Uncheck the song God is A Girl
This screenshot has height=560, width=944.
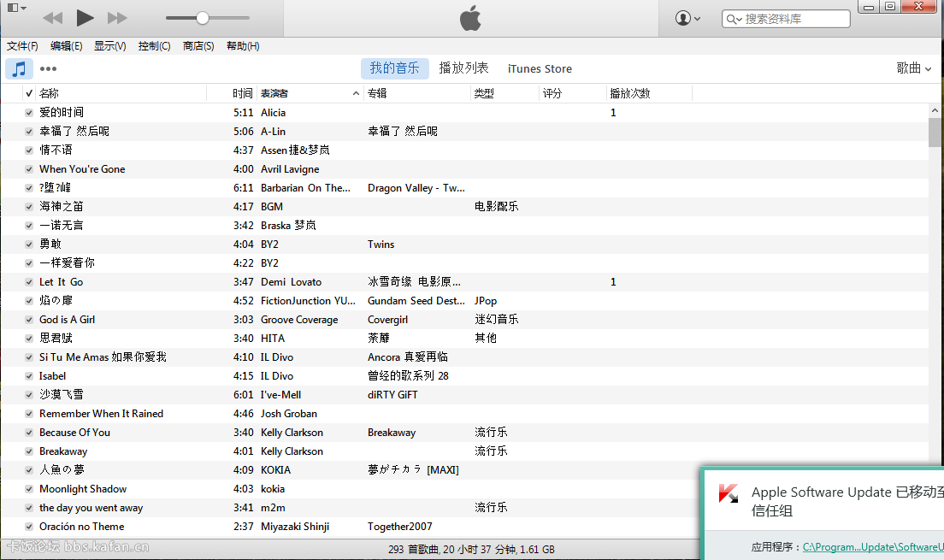tap(29, 320)
